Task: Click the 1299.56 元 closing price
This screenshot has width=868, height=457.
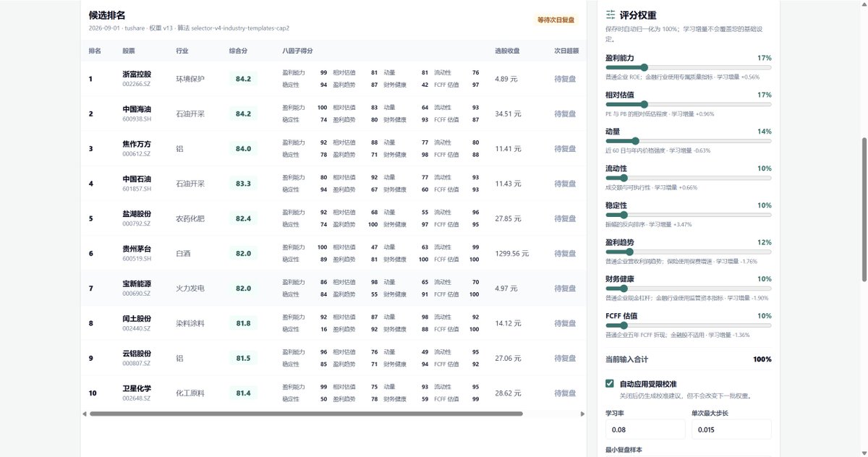Action: click(512, 254)
